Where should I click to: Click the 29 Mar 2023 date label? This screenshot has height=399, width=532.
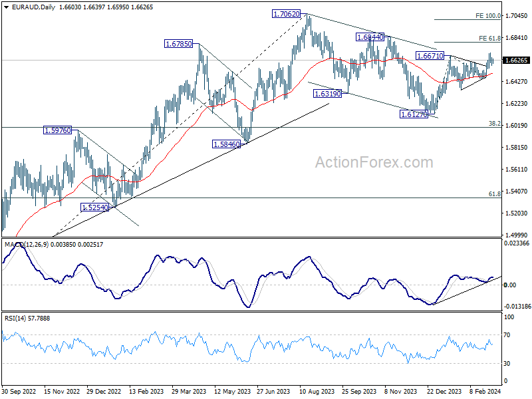click(189, 391)
